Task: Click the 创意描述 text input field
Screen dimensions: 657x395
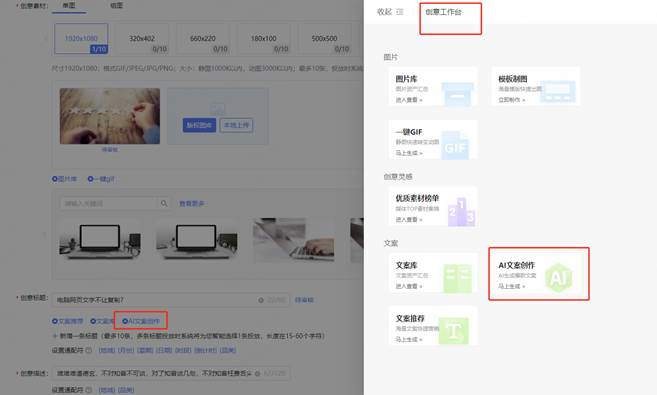Action: (171, 373)
